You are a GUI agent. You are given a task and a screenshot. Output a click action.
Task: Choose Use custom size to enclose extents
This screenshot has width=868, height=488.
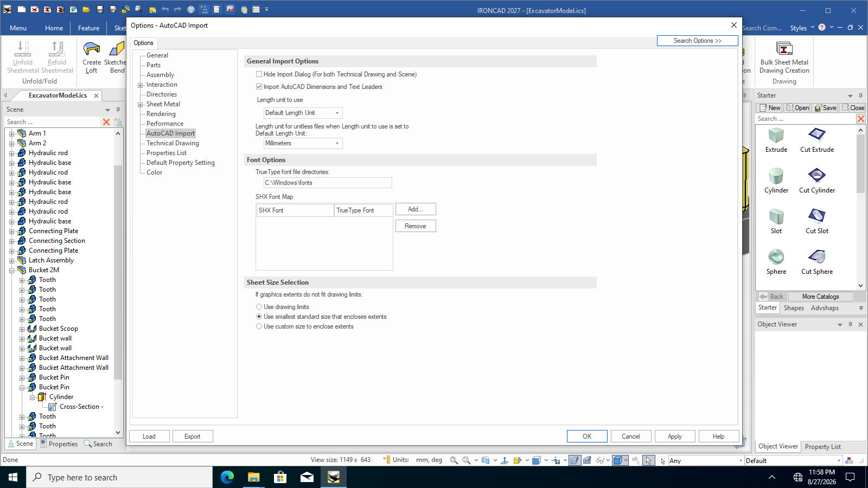tap(259, 326)
